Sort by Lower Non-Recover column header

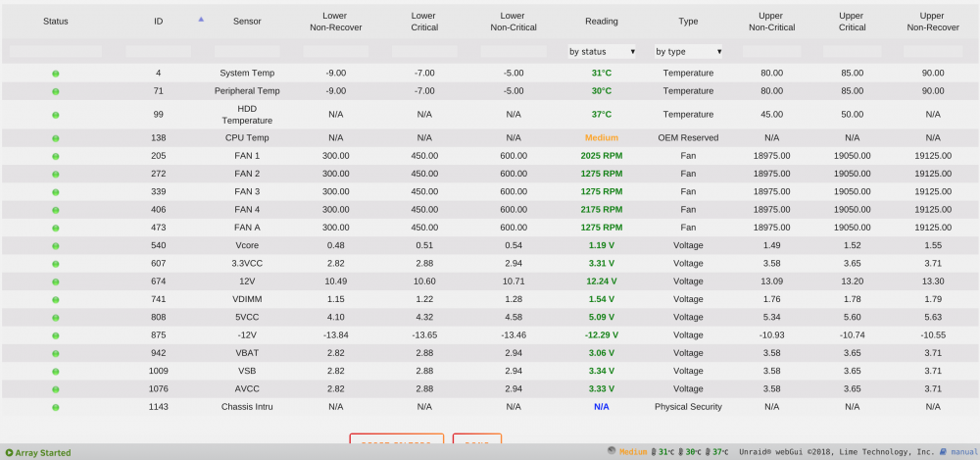(335, 22)
